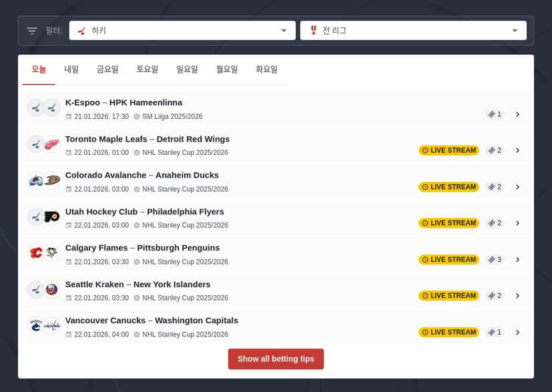The height and width of the screenshot is (392, 552).
Task: Click the filter lines icon
Action: [32, 31]
